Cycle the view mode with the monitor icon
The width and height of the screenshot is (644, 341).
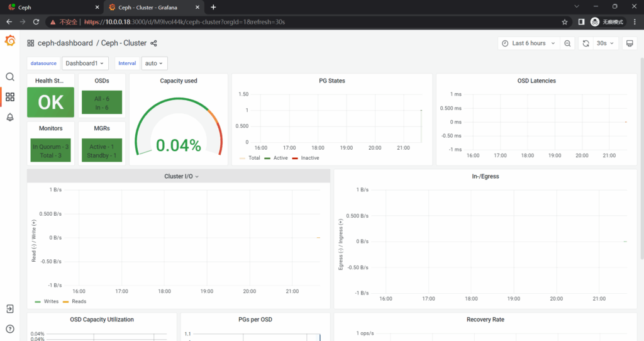tap(630, 43)
